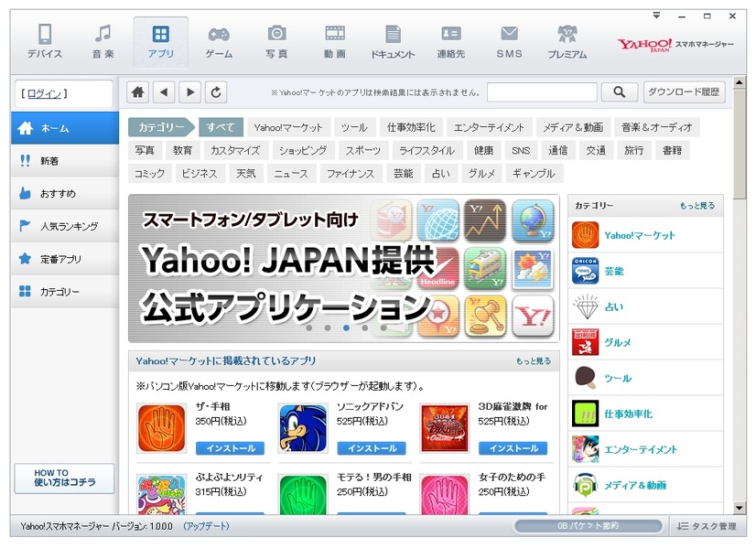Select 新着 in the sidebar
Image resolution: width=756 pixels, height=548 pixels.
pos(65,161)
